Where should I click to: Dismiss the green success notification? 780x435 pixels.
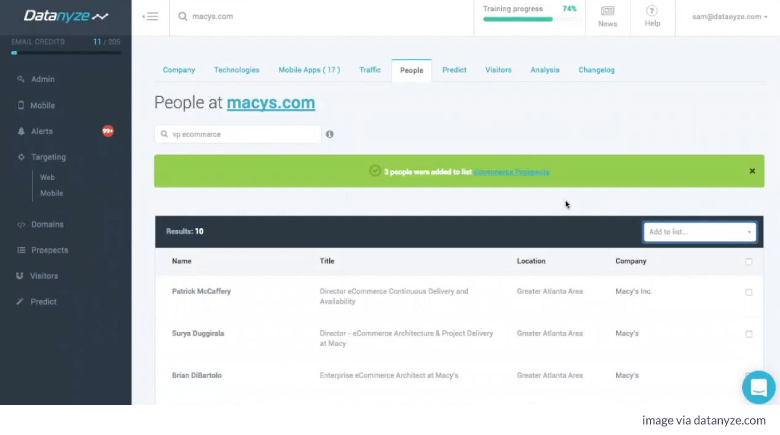[752, 171]
